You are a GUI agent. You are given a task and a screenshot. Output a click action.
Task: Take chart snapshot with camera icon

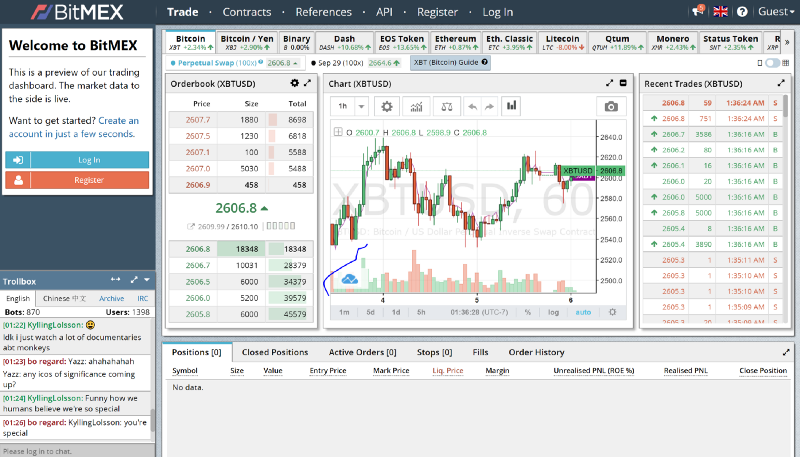pos(611,106)
